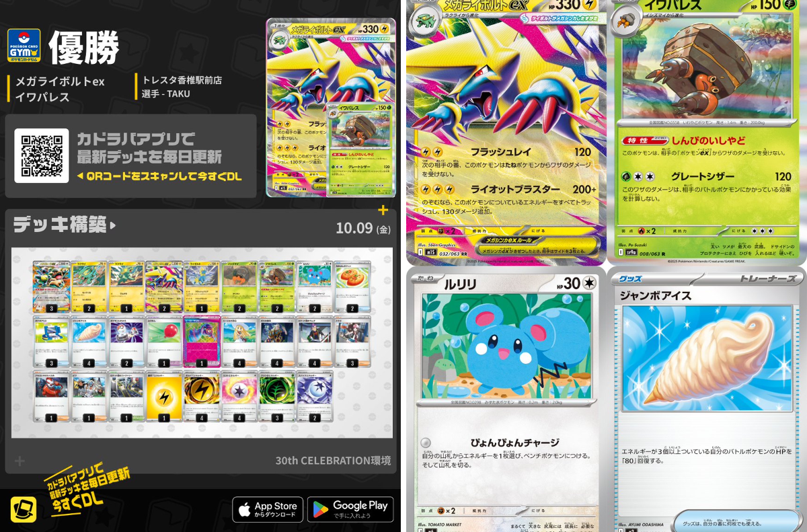Open the featured card thumbnail beside the 優勝 header

[x=331, y=108]
